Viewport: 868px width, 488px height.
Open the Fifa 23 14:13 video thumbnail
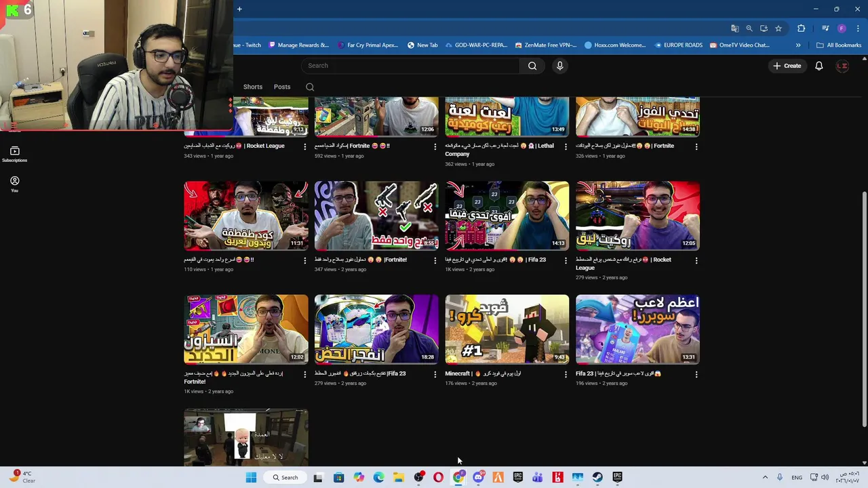(x=507, y=216)
